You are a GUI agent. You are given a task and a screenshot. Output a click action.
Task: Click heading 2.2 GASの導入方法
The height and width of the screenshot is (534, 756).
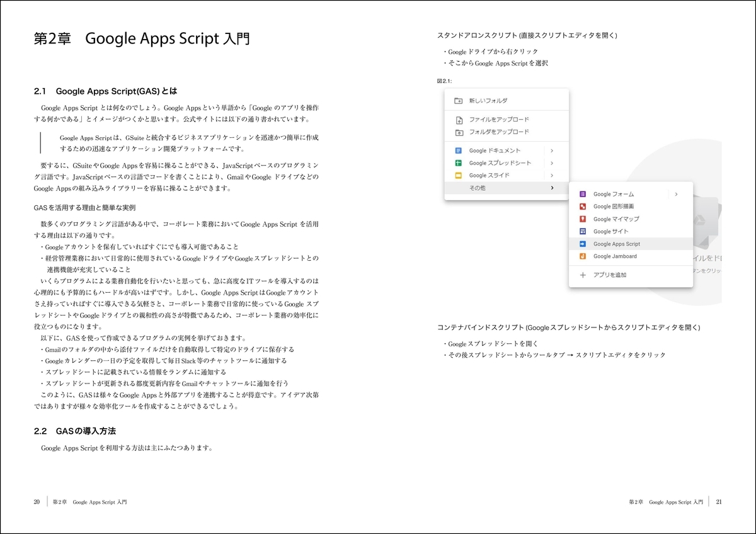coord(74,431)
